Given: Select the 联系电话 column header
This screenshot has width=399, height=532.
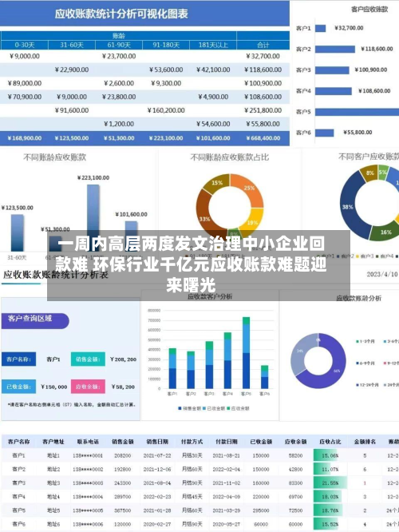Looking at the screenshot, I should (88, 442).
